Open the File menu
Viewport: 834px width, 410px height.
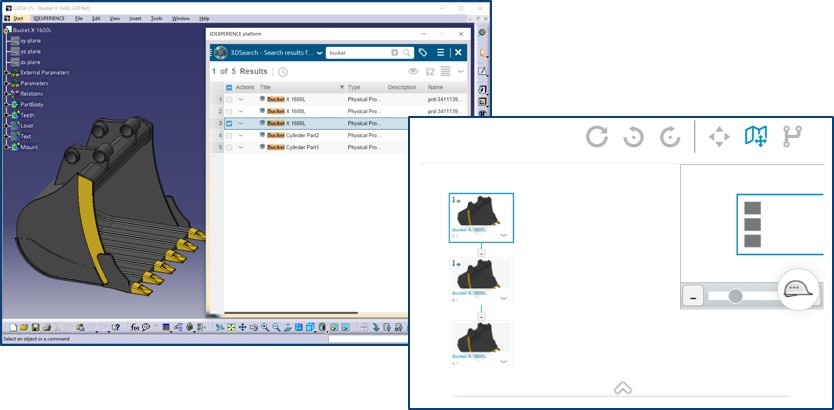click(x=79, y=18)
